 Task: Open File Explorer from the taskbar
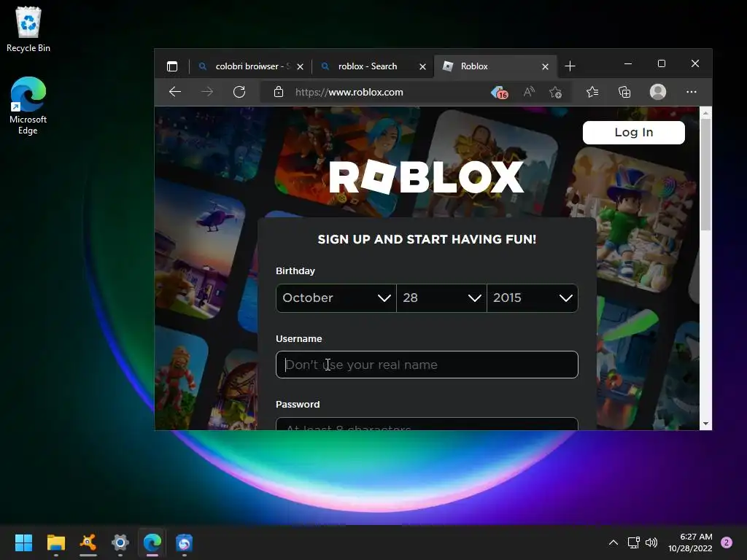[55, 542]
